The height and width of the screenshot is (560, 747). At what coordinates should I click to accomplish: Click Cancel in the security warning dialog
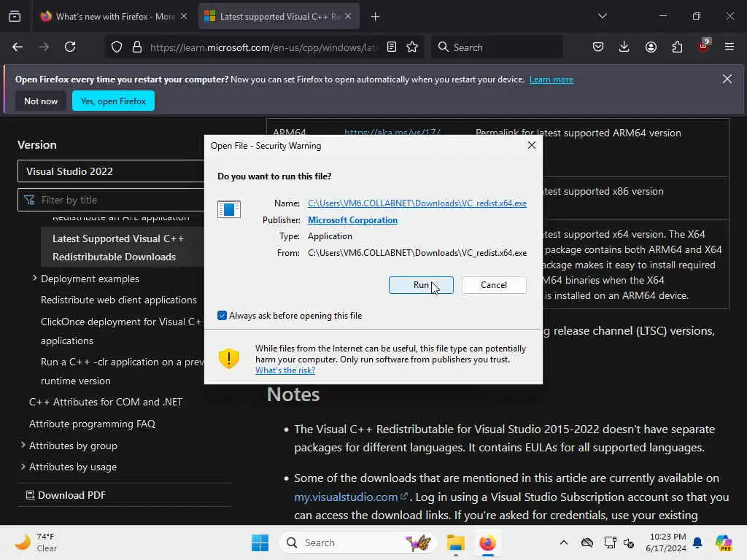[494, 285]
